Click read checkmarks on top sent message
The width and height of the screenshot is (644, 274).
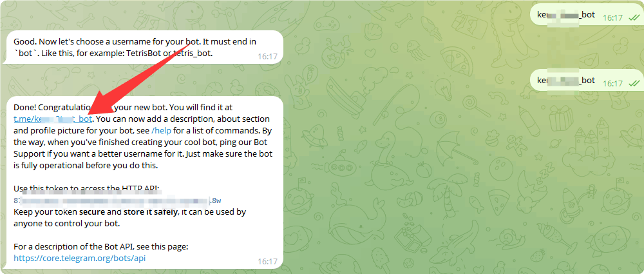(x=633, y=17)
